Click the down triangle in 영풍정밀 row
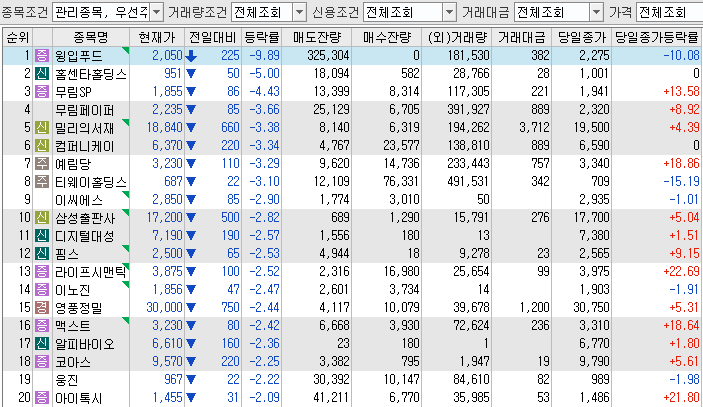The height and width of the screenshot is (407, 703). [x=191, y=308]
